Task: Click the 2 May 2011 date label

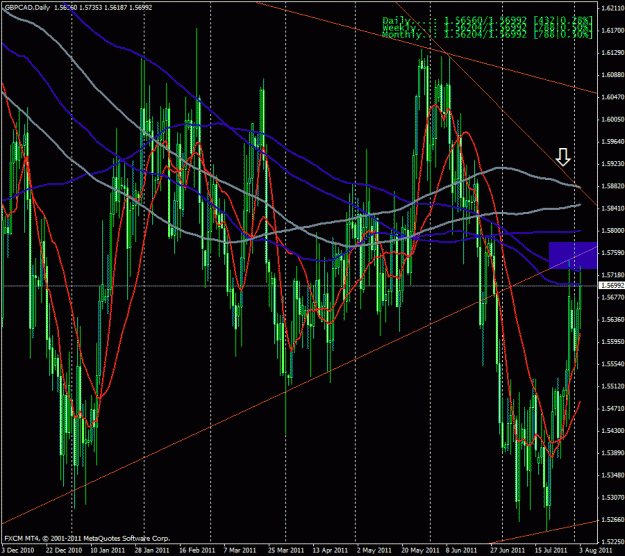Action: coord(373,550)
